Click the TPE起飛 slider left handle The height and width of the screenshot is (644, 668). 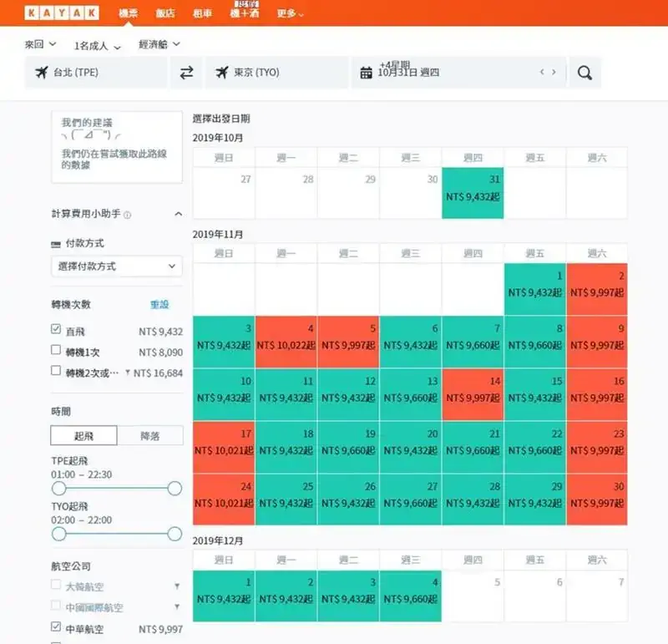coord(58,488)
